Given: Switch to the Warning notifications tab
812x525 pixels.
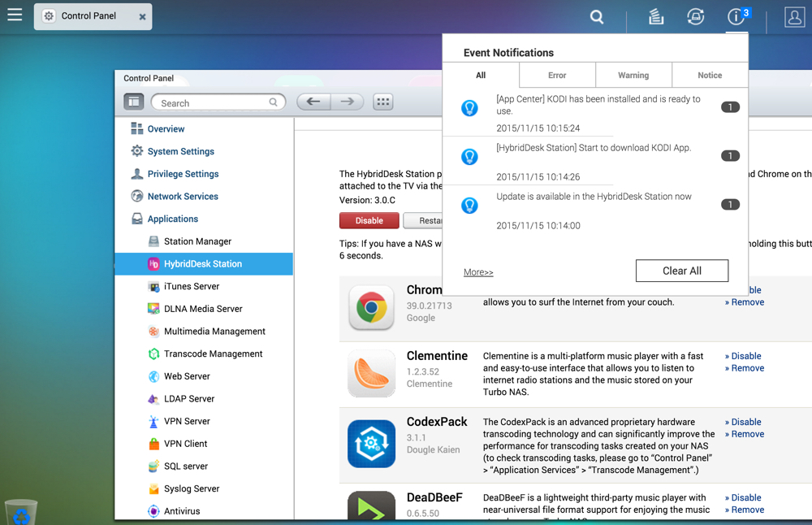Looking at the screenshot, I should [x=633, y=75].
